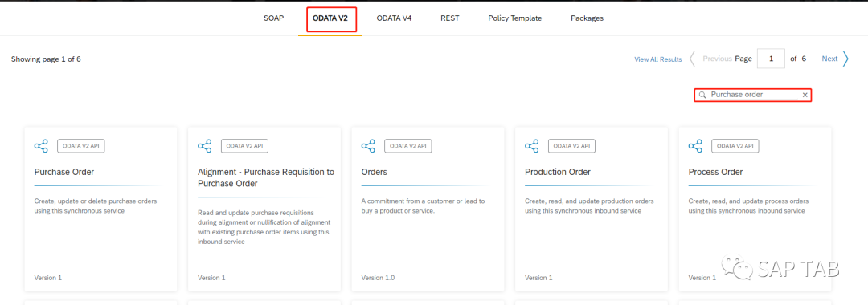868x305 pixels.
Task: Click the share icon on Orders card
Action: click(368, 146)
